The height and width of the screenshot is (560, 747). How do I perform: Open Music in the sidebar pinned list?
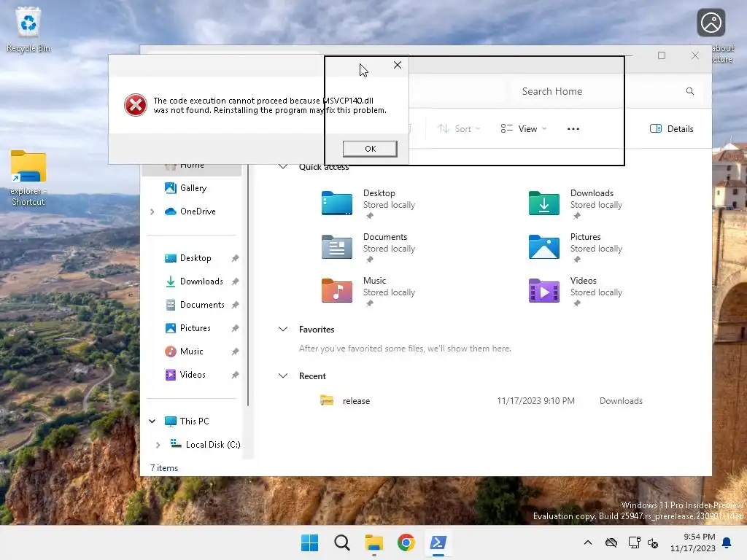click(x=192, y=351)
